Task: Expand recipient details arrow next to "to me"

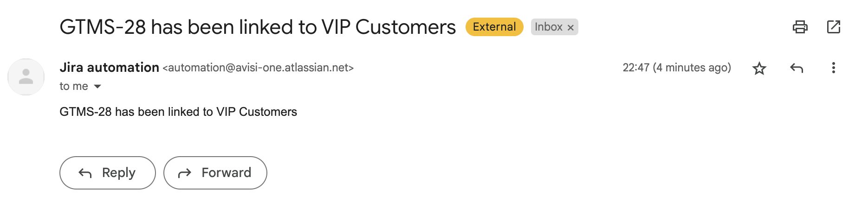Action: tap(97, 87)
